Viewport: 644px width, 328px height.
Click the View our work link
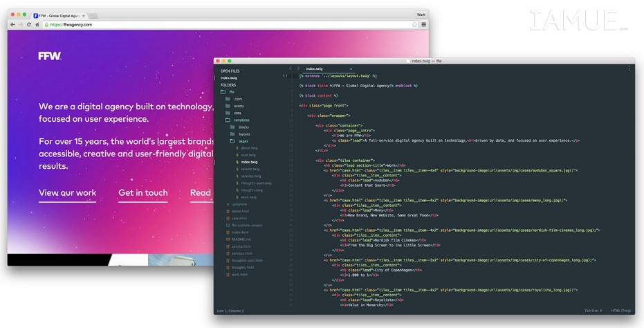point(67,193)
